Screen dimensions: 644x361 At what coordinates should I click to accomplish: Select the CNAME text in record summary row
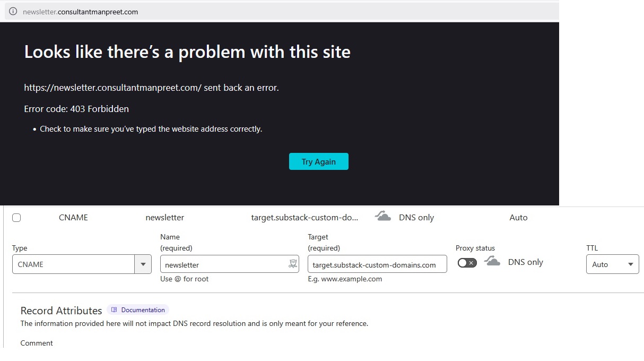73,218
